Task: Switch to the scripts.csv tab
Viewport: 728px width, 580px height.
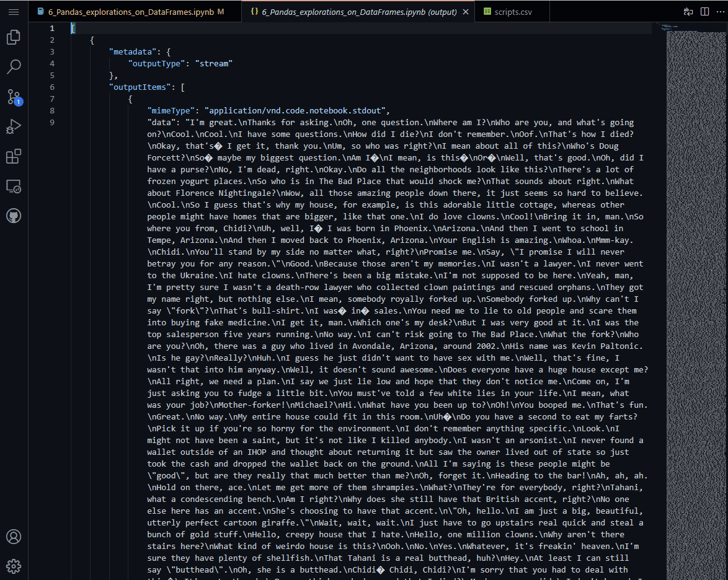Action: tap(512, 12)
